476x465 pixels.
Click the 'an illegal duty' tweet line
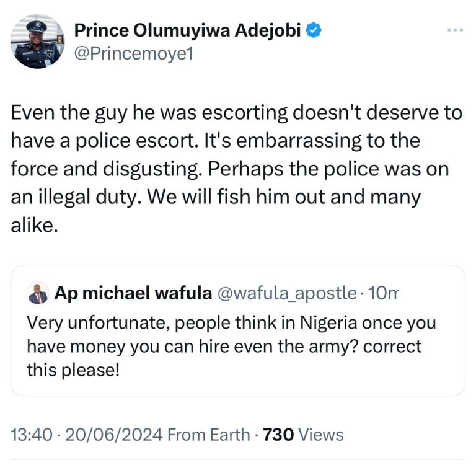point(216,198)
